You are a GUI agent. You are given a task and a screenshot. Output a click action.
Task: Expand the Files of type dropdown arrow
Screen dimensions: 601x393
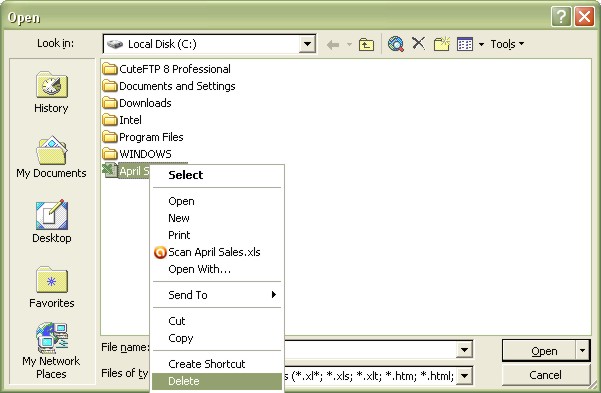tap(464, 376)
